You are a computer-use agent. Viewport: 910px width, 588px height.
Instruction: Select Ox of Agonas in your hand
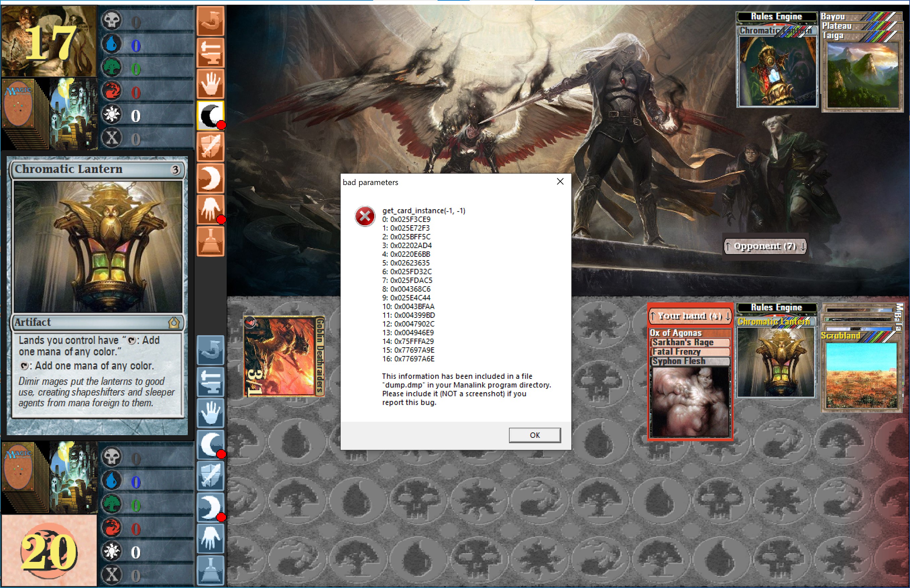pyautogui.click(x=690, y=333)
